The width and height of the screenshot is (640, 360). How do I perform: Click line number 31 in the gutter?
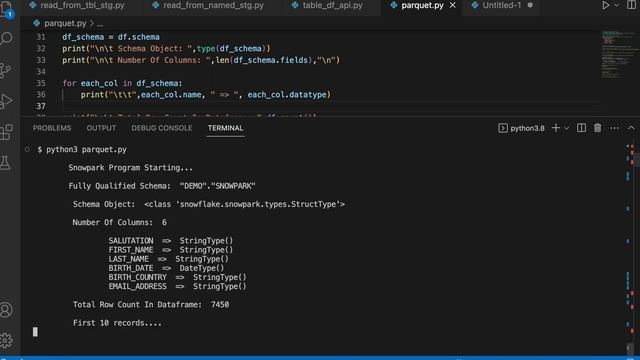[40, 37]
